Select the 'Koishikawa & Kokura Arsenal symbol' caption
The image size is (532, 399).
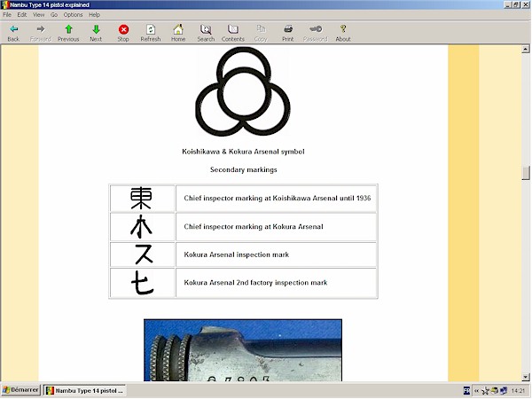[243, 152]
